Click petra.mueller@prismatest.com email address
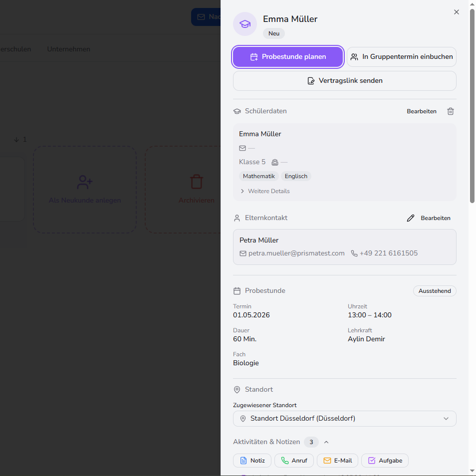476x476 pixels. [296, 253]
